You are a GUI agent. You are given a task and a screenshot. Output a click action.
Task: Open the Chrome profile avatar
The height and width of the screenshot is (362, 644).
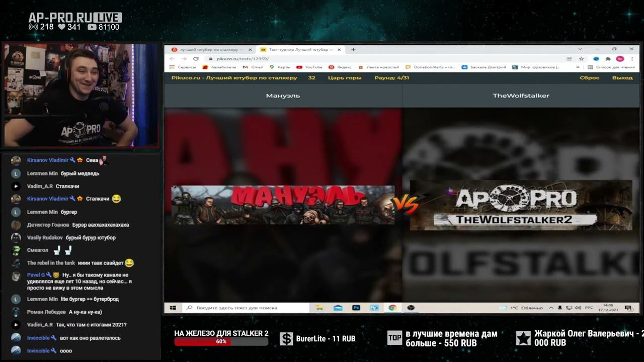(x=620, y=59)
